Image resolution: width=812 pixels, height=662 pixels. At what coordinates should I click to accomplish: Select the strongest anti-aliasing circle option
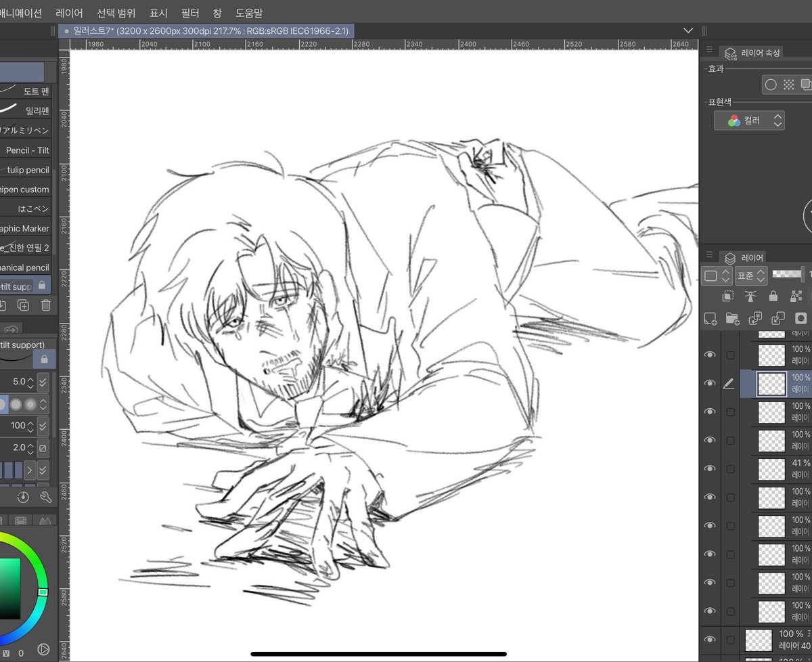coord(30,405)
